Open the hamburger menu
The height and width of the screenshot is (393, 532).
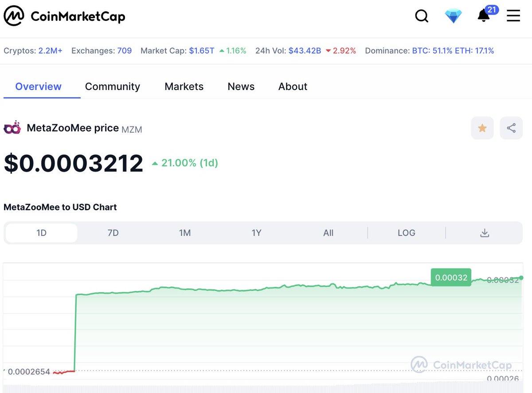513,16
